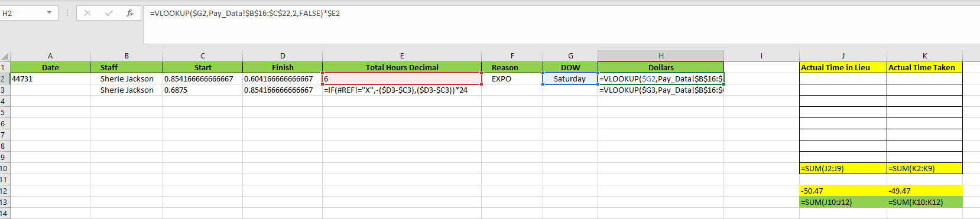The image size is (980, 219).
Task: Click "Sherie Jackson" in row 2
Action: (126, 79)
